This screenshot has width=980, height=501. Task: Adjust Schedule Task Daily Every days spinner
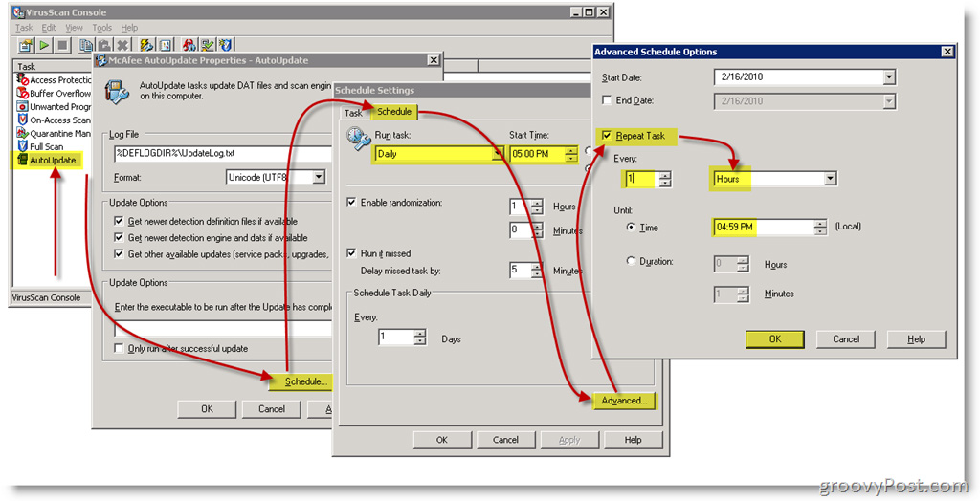(x=420, y=338)
